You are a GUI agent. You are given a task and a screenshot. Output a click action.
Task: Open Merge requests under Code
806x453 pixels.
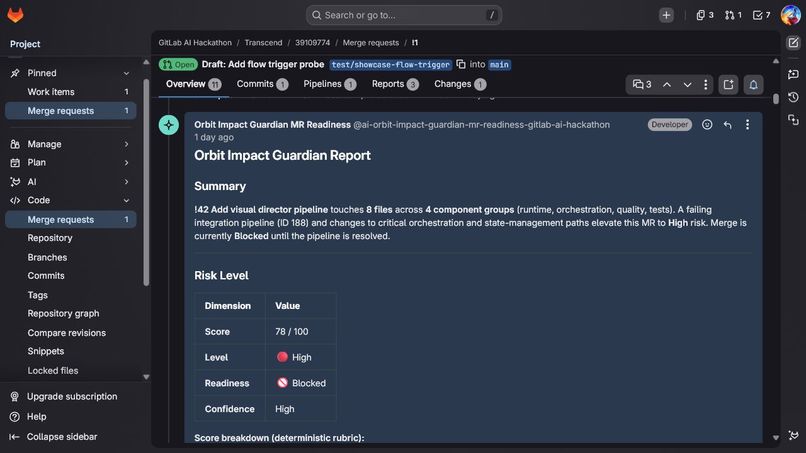(71, 220)
